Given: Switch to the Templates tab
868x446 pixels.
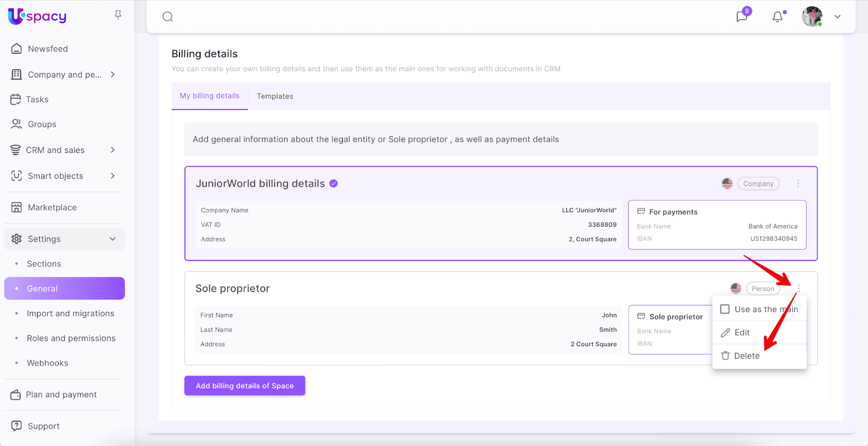Looking at the screenshot, I should pyautogui.click(x=275, y=97).
